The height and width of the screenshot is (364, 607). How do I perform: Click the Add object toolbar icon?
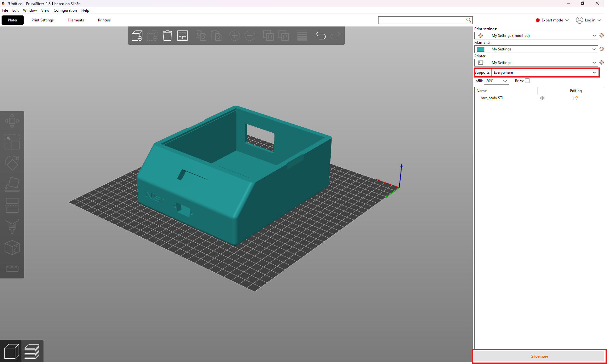pyautogui.click(x=137, y=36)
